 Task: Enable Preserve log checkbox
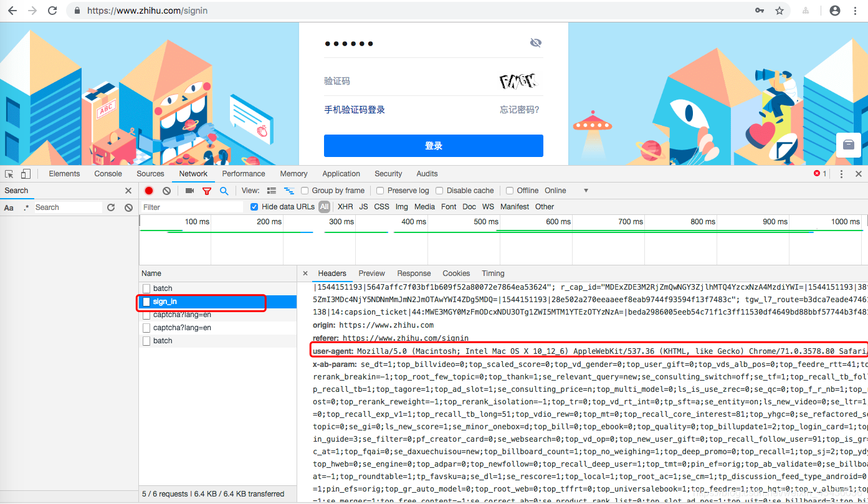click(x=380, y=191)
